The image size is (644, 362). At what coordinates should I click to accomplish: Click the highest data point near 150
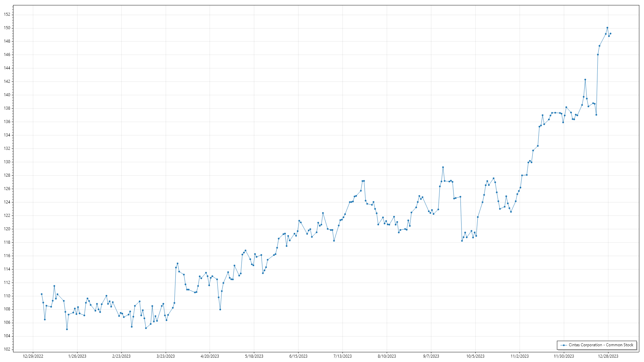607,28
